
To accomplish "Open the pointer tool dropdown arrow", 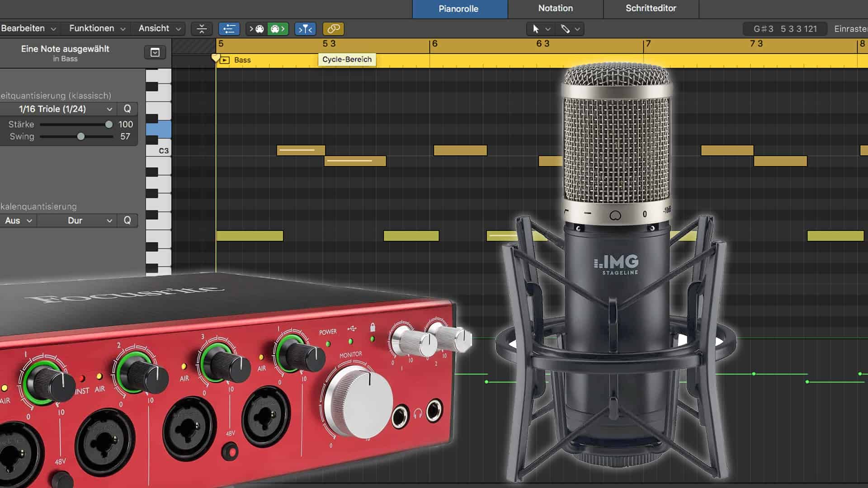I will (x=548, y=29).
